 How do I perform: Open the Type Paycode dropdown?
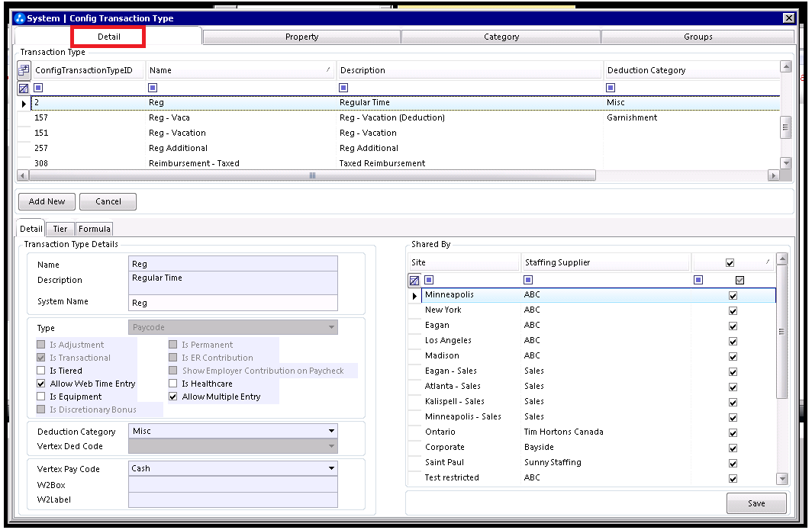click(x=331, y=327)
